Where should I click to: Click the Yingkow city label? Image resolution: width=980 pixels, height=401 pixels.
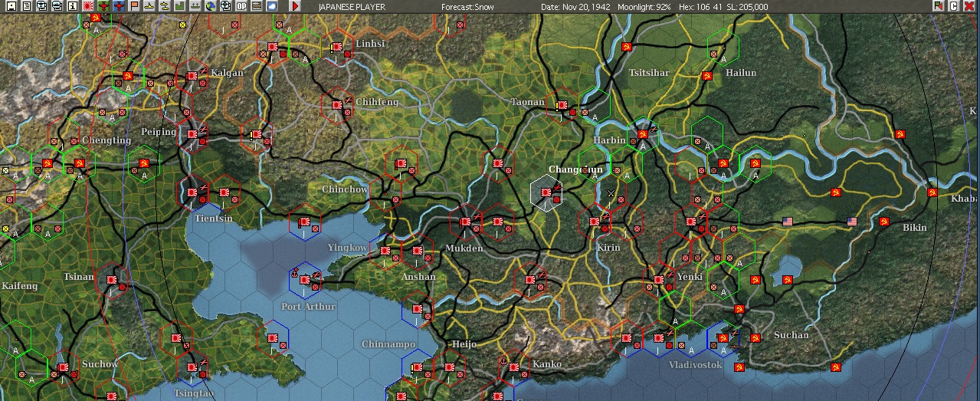(x=347, y=248)
